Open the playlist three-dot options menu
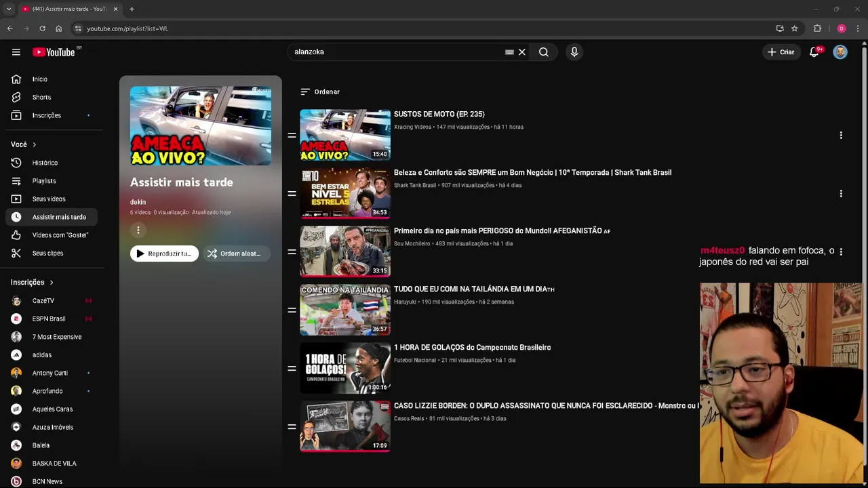 pyautogui.click(x=138, y=230)
